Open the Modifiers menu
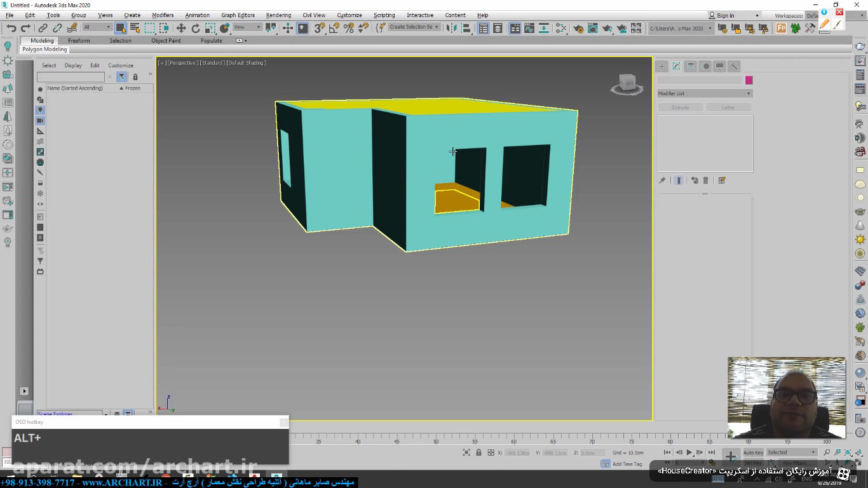The image size is (868, 488). 163,15
